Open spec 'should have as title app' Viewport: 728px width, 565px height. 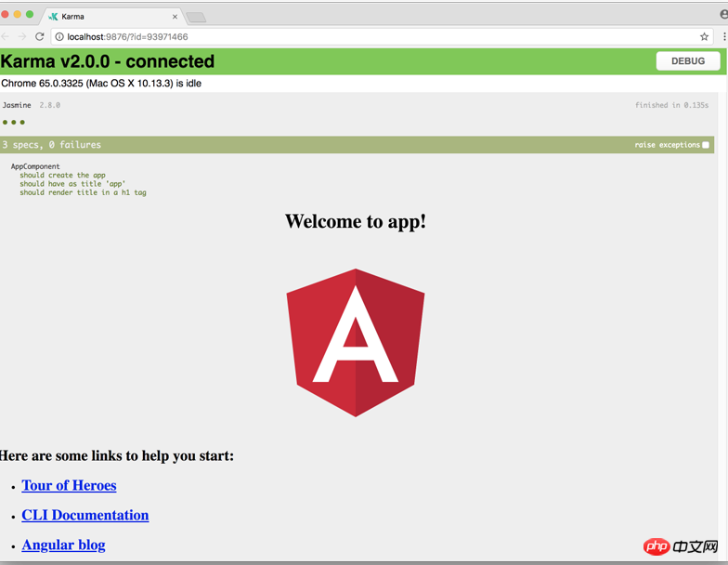tap(72, 184)
